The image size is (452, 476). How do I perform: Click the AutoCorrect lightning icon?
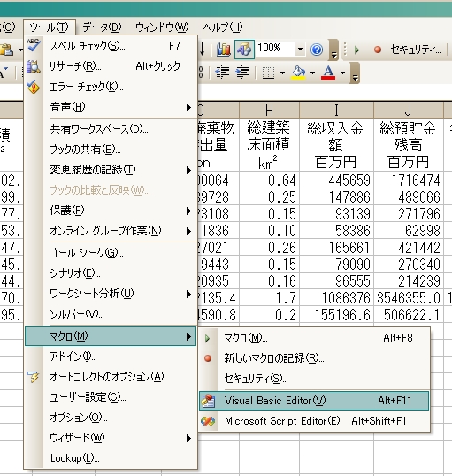pos(33,377)
